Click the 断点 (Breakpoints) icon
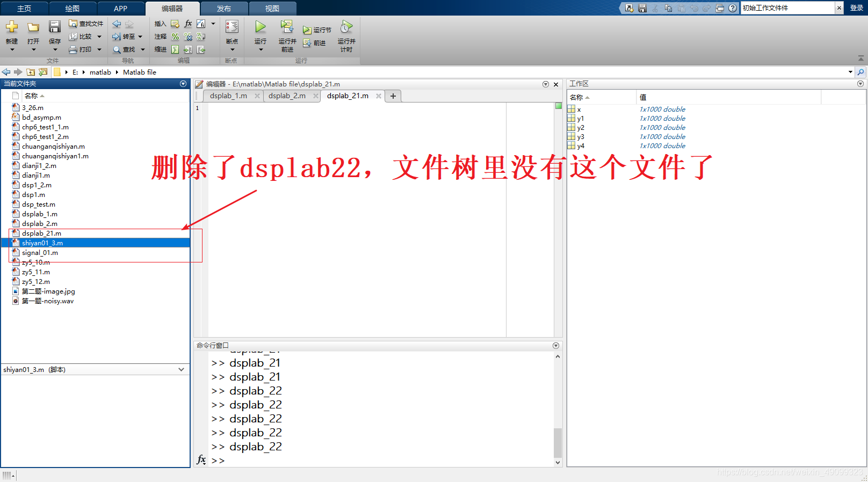The image size is (868, 482). coord(232,27)
